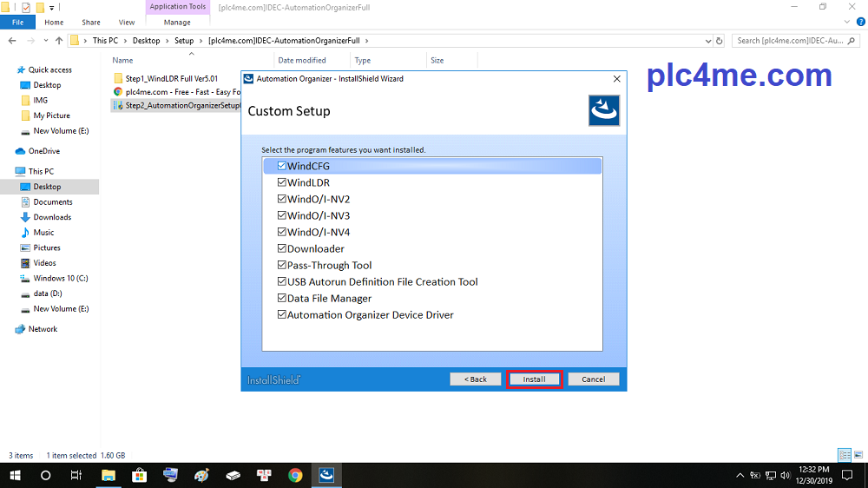Click the Paint palette taskbar icon
The height and width of the screenshot is (488, 868).
pos(201,475)
